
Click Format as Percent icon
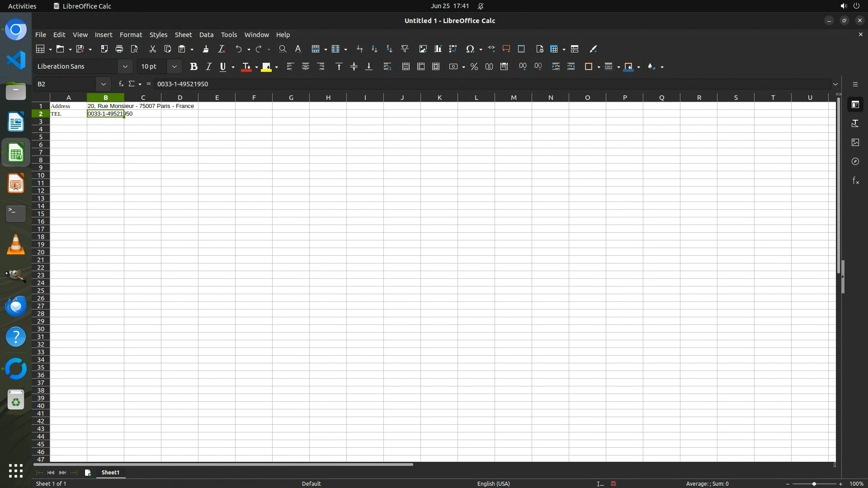coord(474,66)
